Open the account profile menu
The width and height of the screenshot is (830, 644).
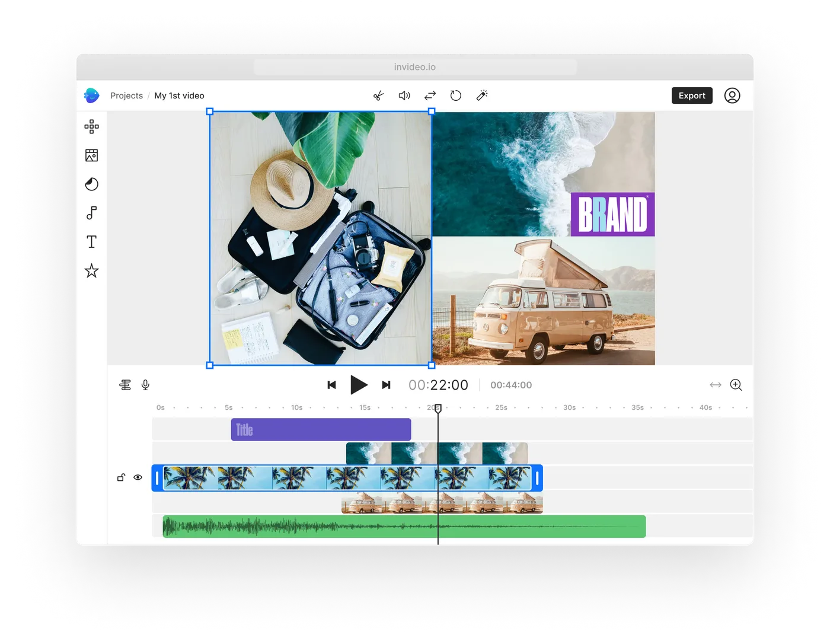(732, 95)
